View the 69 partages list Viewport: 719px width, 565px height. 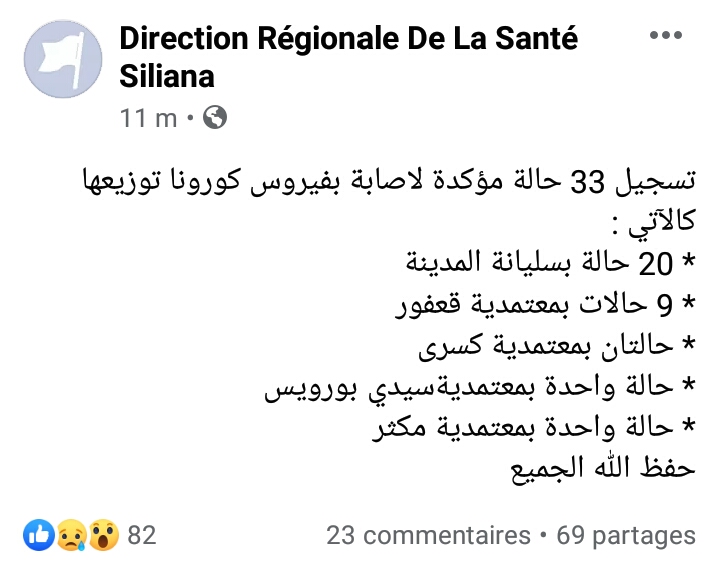click(625, 535)
